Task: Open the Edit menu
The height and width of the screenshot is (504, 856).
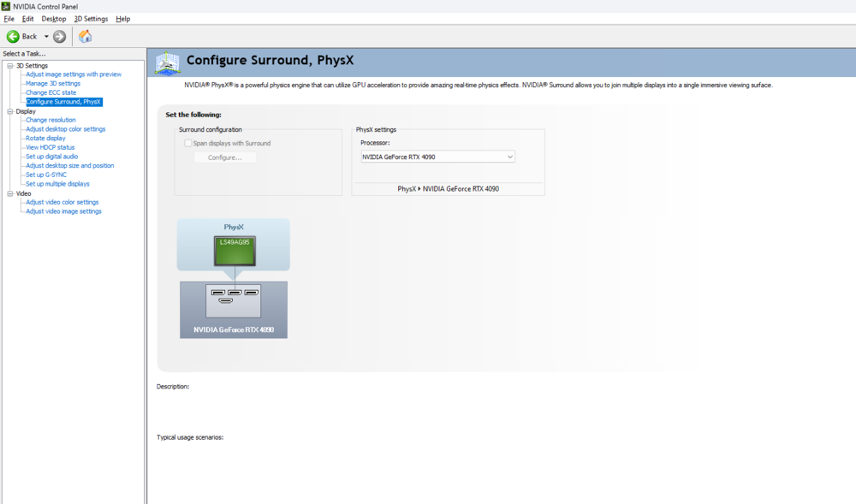Action: pyautogui.click(x=28, y=19)
